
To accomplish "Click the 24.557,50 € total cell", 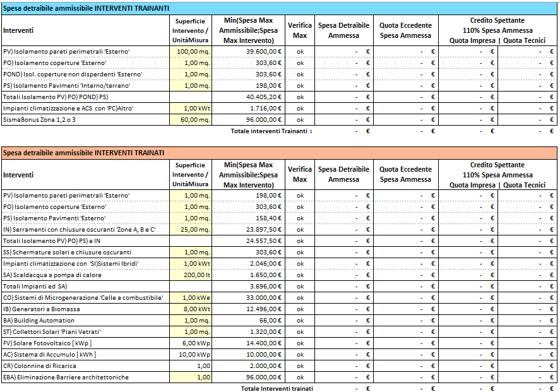I will [x=249, y=241].
